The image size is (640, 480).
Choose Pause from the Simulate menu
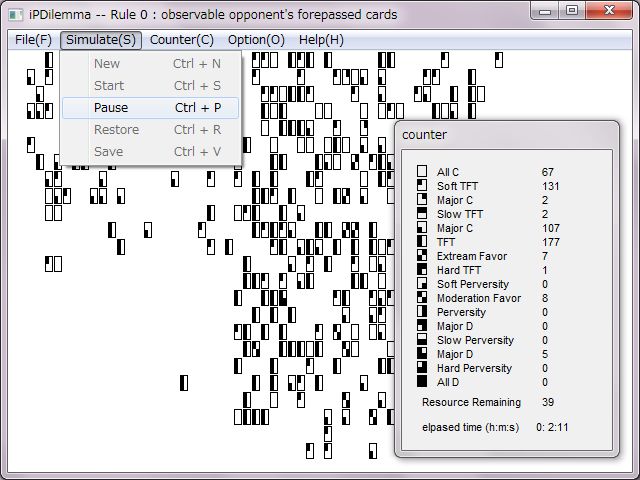point(151,108)
